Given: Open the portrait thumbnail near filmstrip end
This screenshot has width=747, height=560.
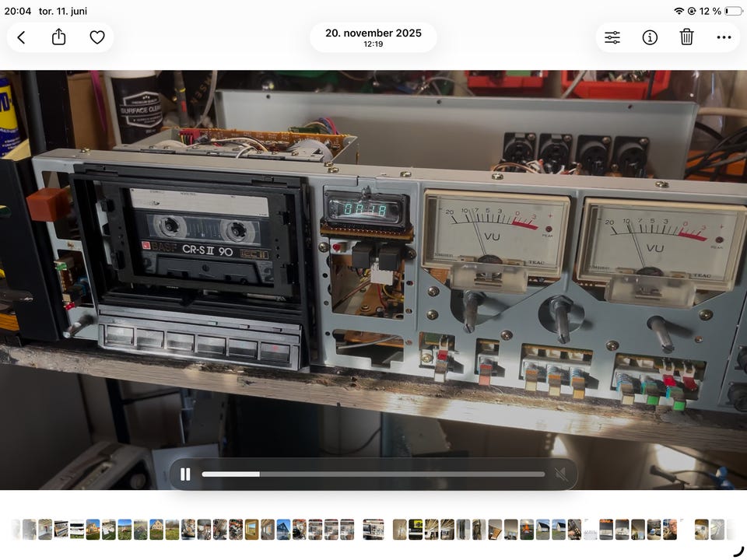Looking at the screenshot, I should click(670, 530).
